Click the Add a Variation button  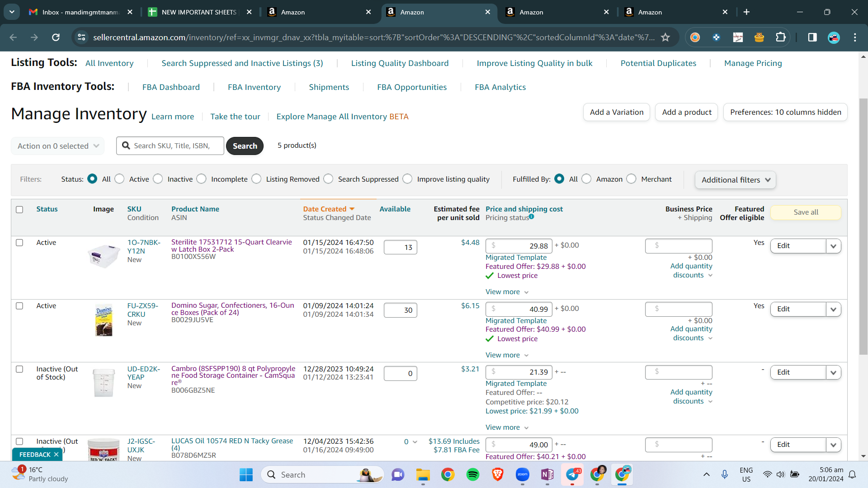click(x=617, y=112)
